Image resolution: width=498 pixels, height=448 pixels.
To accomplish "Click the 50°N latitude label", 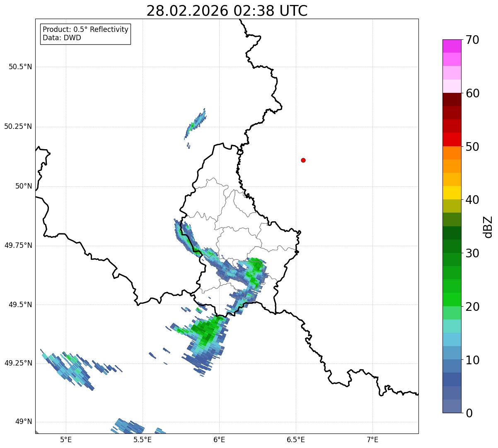I will (24, 186).
